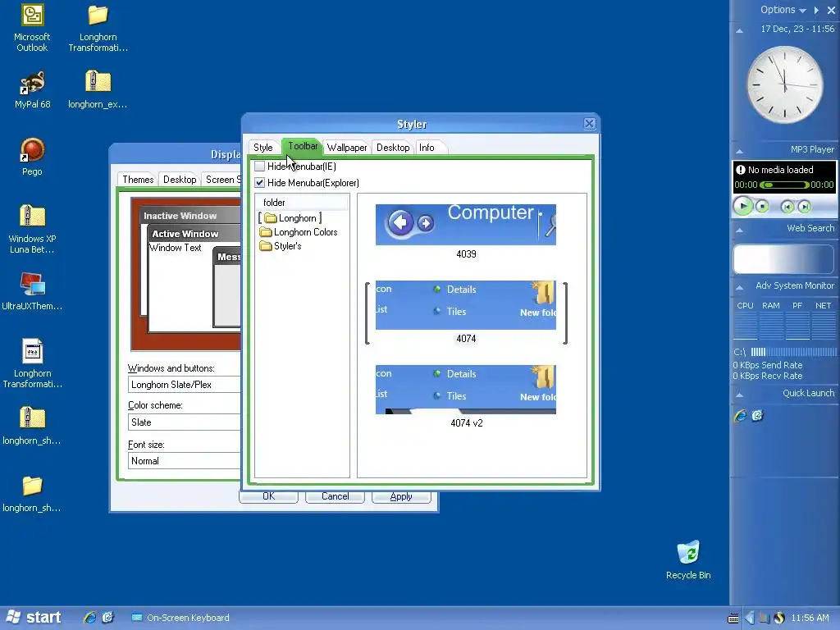This screenshot has width=840, height=630.
Task: Play media in sidebar MP3 Player
Action: (743, 206)
